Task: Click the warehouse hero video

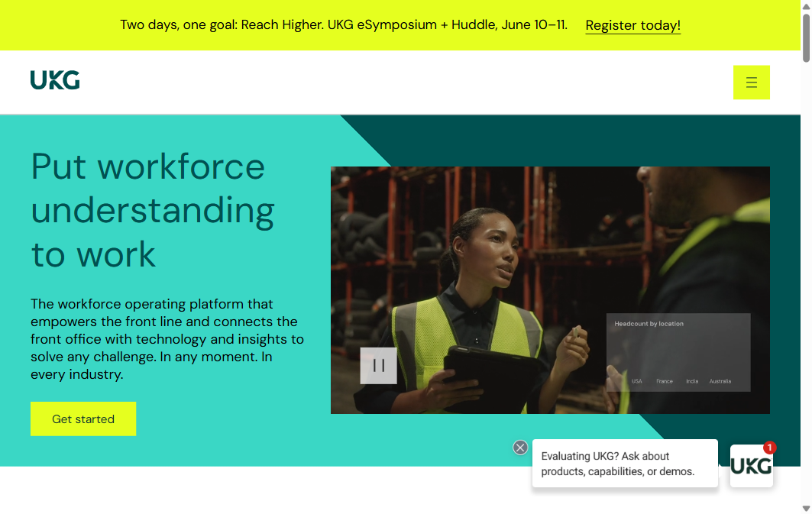Action: (550, 290)
